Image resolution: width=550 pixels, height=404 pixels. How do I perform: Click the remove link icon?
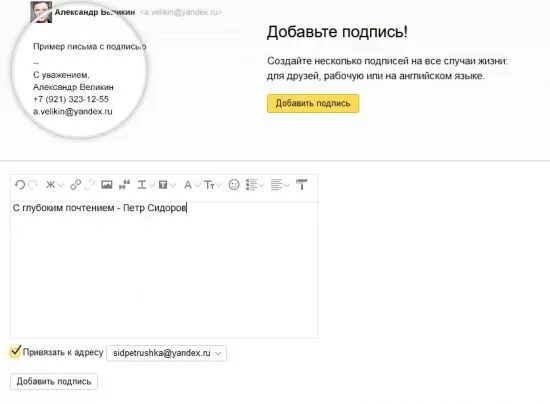pyautogui.click(x=89, y=184)
